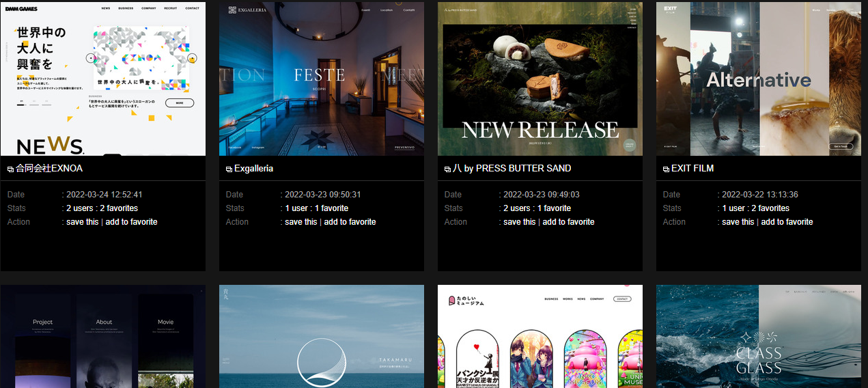The height and width of the screenshot is (388, 868).
Task: Open the 合同会社EXNOA title link
Action: point(49,168)
